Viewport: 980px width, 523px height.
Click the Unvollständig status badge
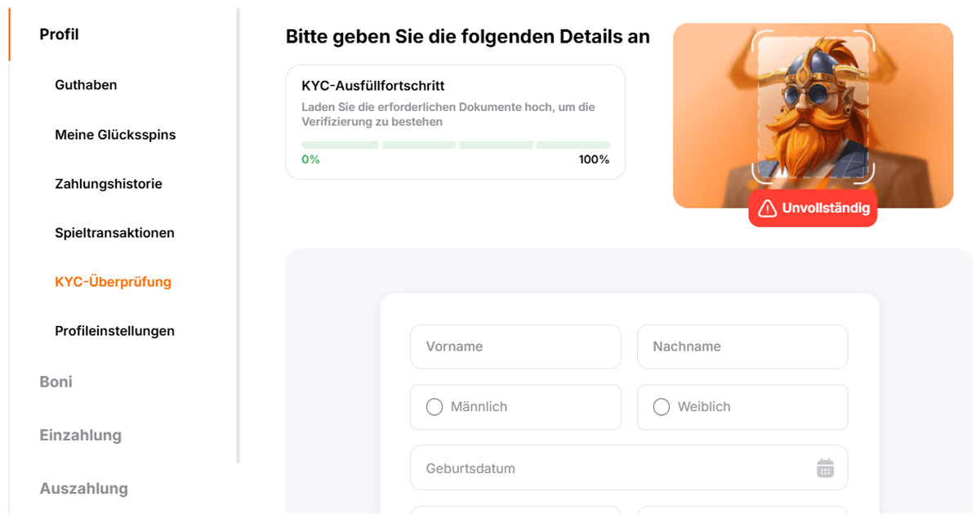813,208
